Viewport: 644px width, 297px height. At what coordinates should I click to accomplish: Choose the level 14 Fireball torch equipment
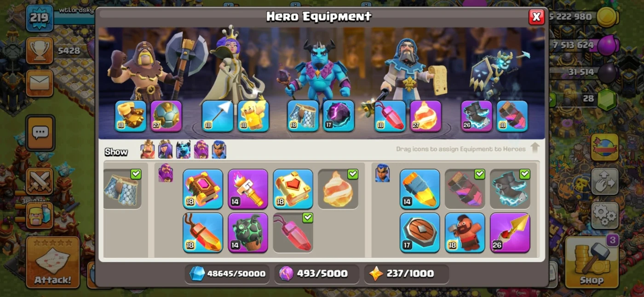[248, 189]
